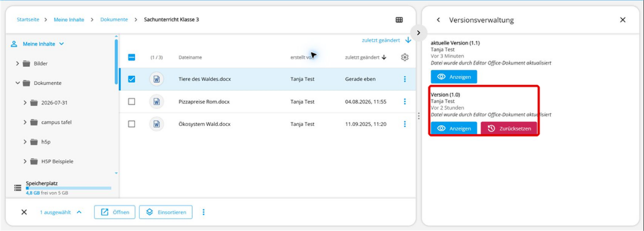
Task: Switch to grid view icon
Action: click(x=399, y=19)
